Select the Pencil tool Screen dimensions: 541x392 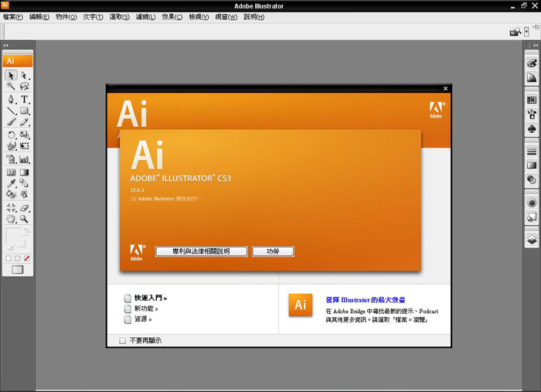(x=24, y=122)
